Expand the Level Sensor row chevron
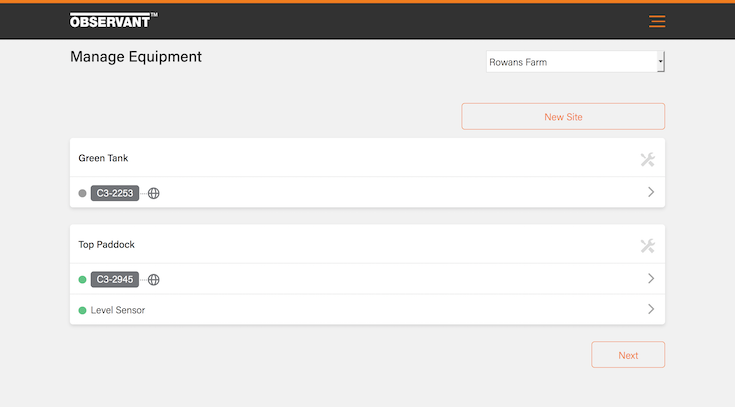 coord(651,310)
